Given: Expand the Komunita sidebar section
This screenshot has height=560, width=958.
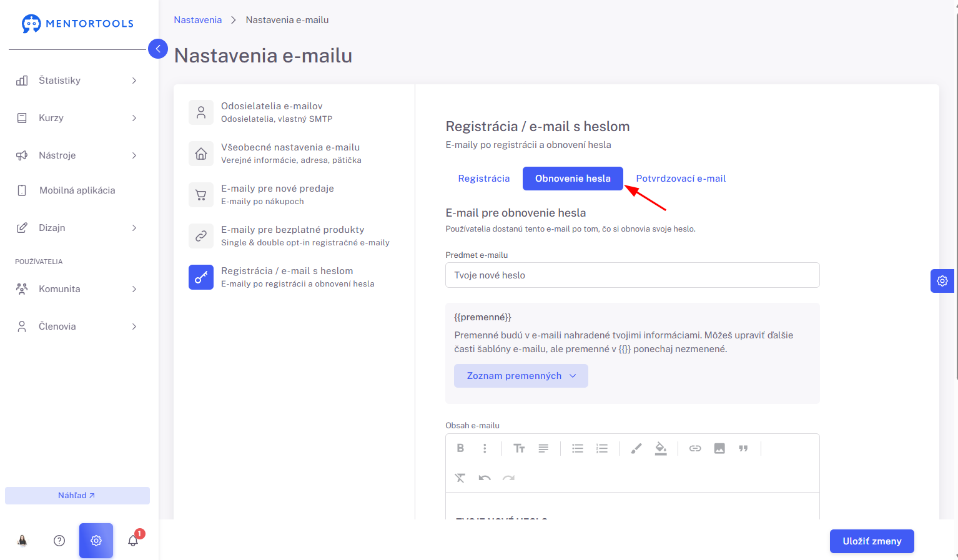Looking at the screenshot, I should [x=76, y=289].
